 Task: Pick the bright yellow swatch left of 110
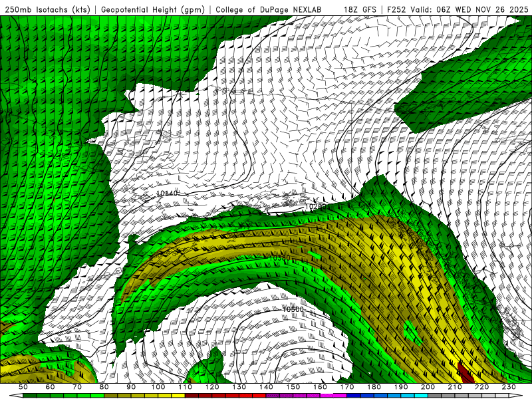click(x=178, y=396)
